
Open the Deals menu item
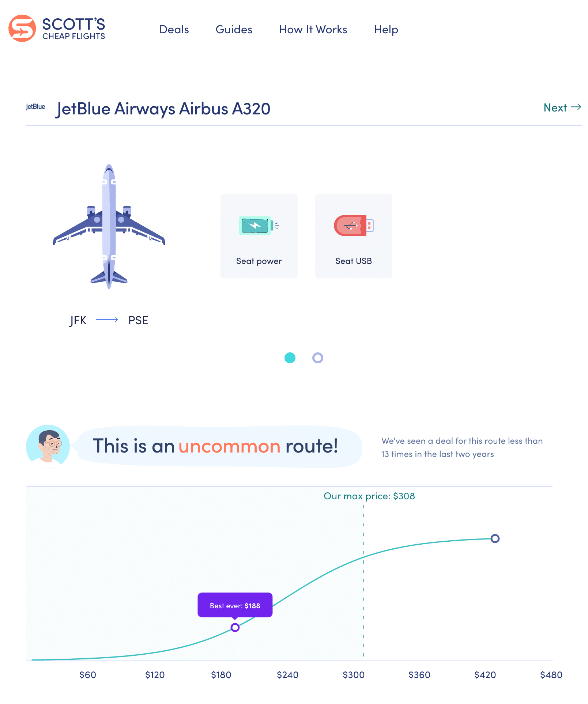174,30
